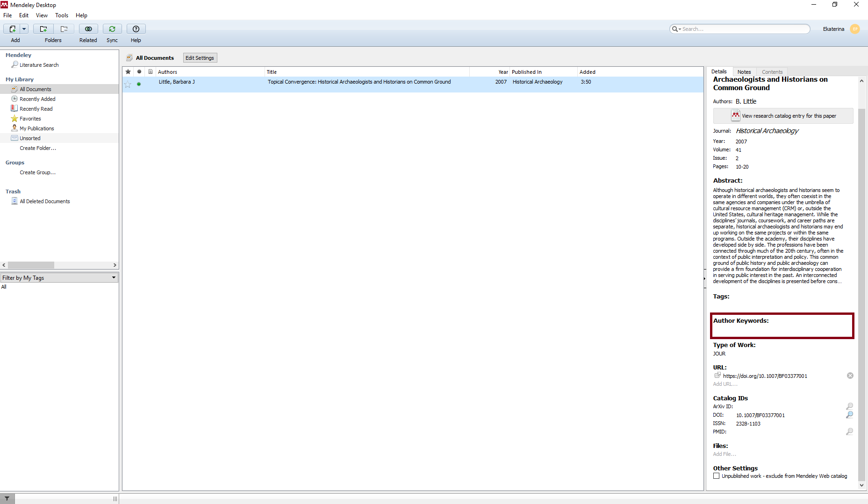Click the Ekaterina user avatar icon
The width and height of the screenshot is (868, 504).
[x=855, y=29]
